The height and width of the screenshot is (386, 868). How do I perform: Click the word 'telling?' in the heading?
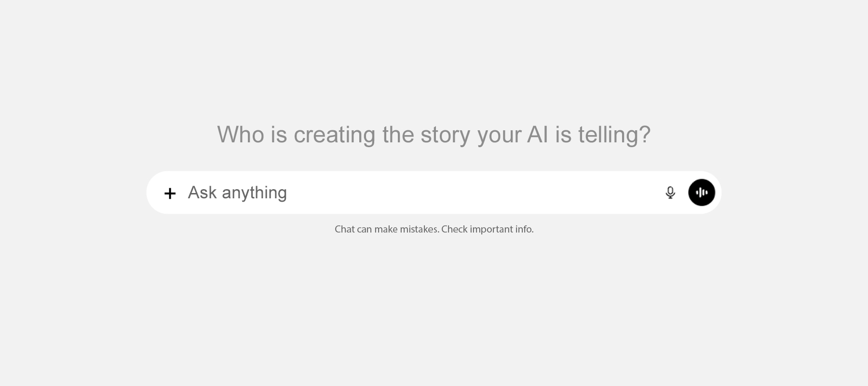[614, 135]
